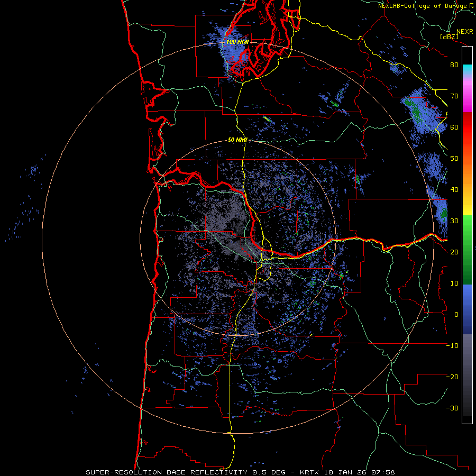Click the 70 value on the dBZ scale

point(454,96)
